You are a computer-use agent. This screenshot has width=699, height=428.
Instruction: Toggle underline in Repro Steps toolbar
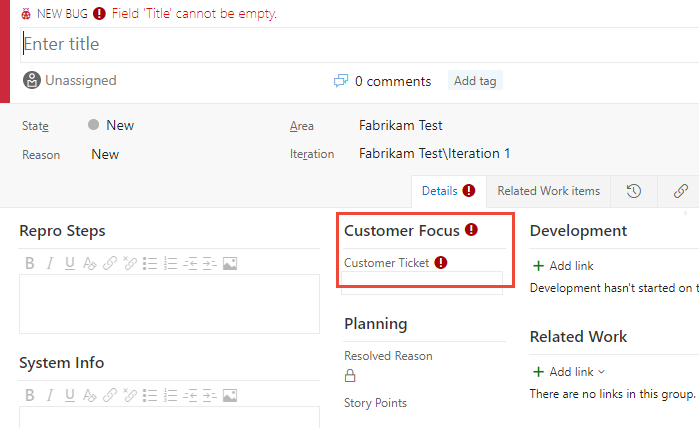[x=70, y=264]
